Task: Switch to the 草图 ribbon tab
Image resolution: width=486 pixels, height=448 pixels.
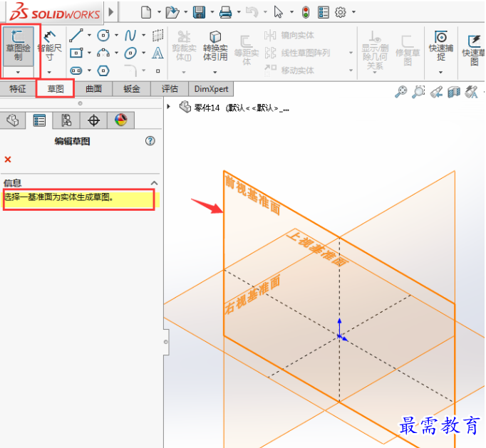Action: coord(56,89)
